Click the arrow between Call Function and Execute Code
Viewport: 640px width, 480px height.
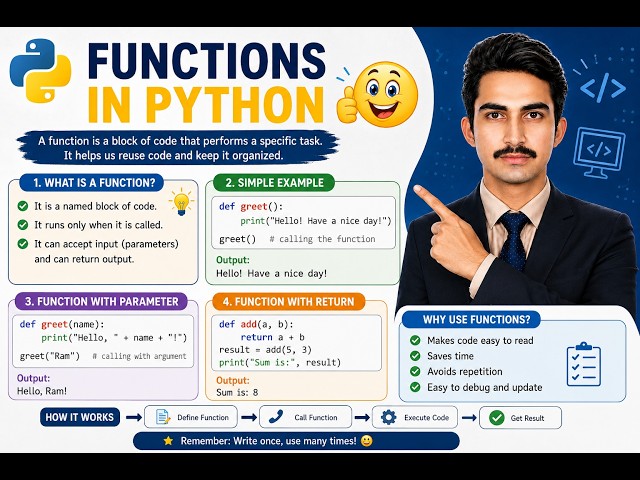coord(362,417)
